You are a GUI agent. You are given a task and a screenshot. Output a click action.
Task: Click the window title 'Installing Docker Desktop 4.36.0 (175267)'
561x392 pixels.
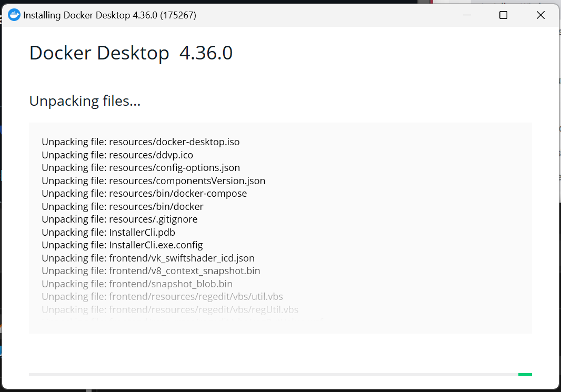(109, 15)
